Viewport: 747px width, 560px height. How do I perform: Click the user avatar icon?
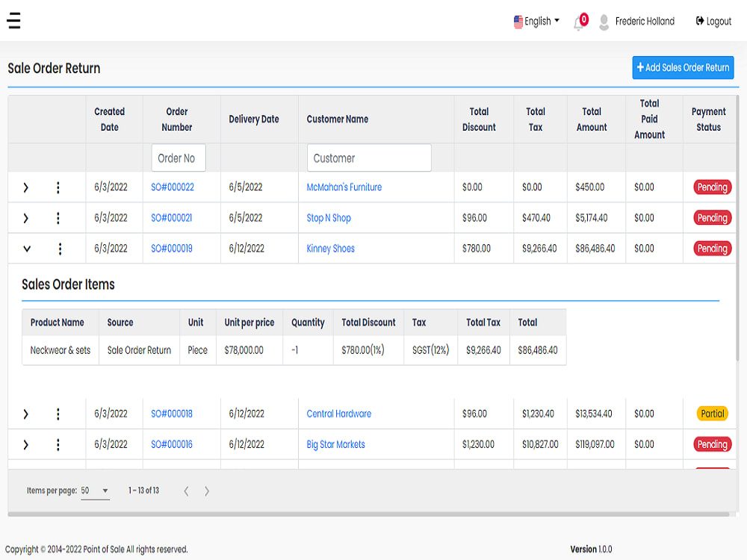click(604, 22)
